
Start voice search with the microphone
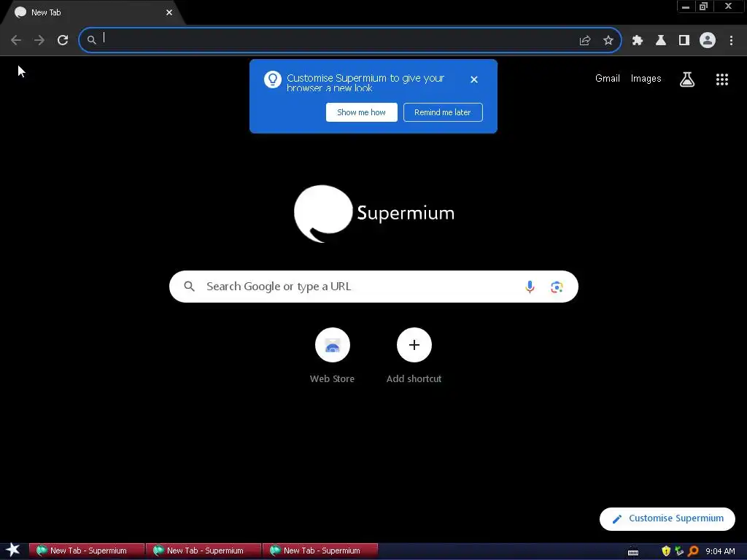coord(530,287)
